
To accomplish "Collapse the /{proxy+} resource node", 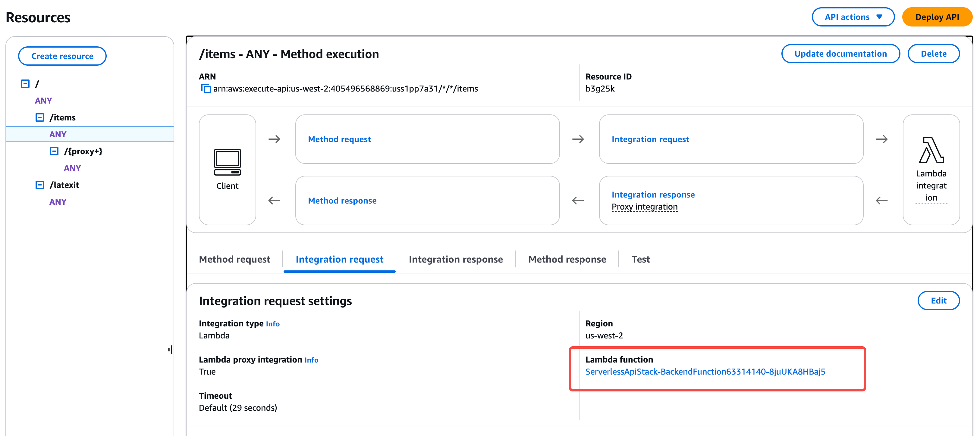I will click(55, 151).
